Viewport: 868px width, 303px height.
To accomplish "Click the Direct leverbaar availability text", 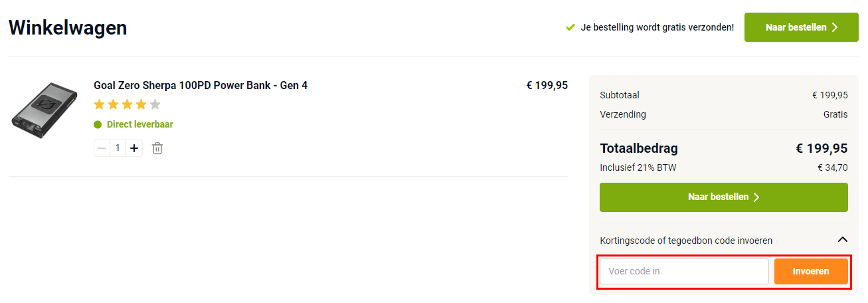I will (139, 124).
